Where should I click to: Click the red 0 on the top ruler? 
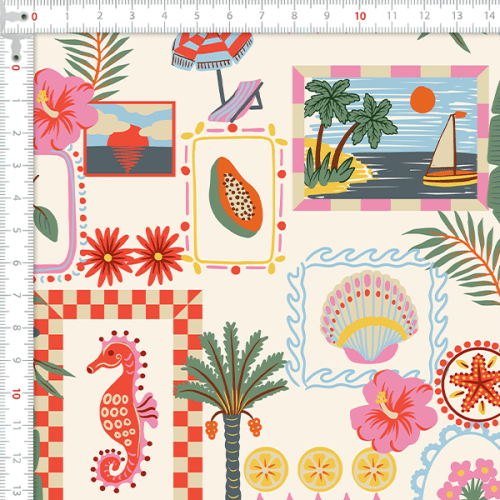click(x=34, y=16)
